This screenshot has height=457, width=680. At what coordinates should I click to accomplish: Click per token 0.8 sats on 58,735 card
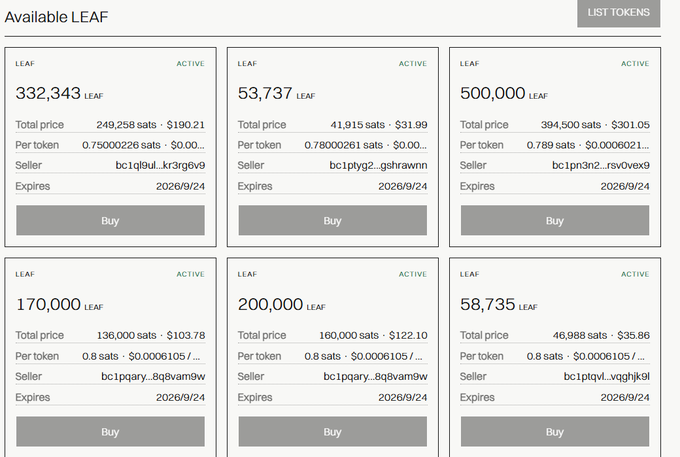click(x=545, y=356)
